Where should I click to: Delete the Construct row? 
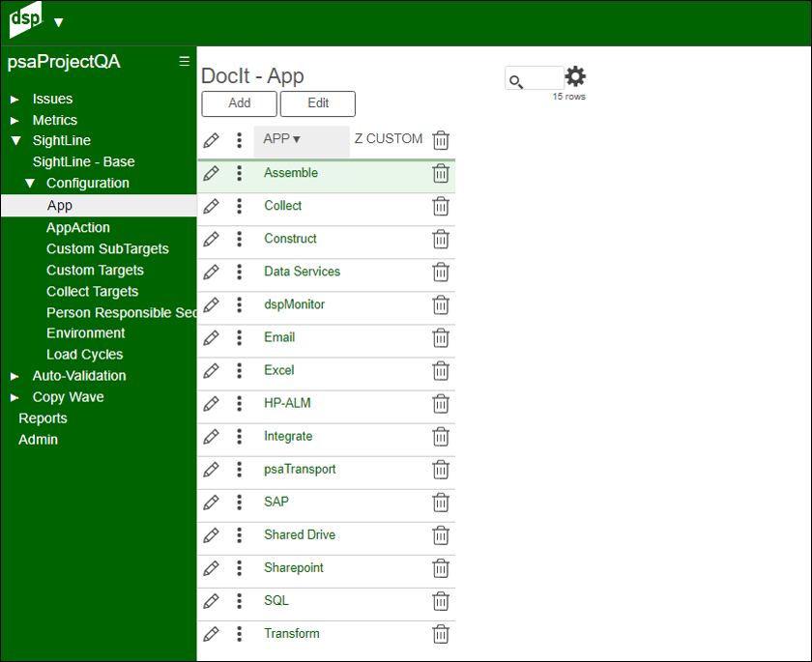(x=441, y=240)
